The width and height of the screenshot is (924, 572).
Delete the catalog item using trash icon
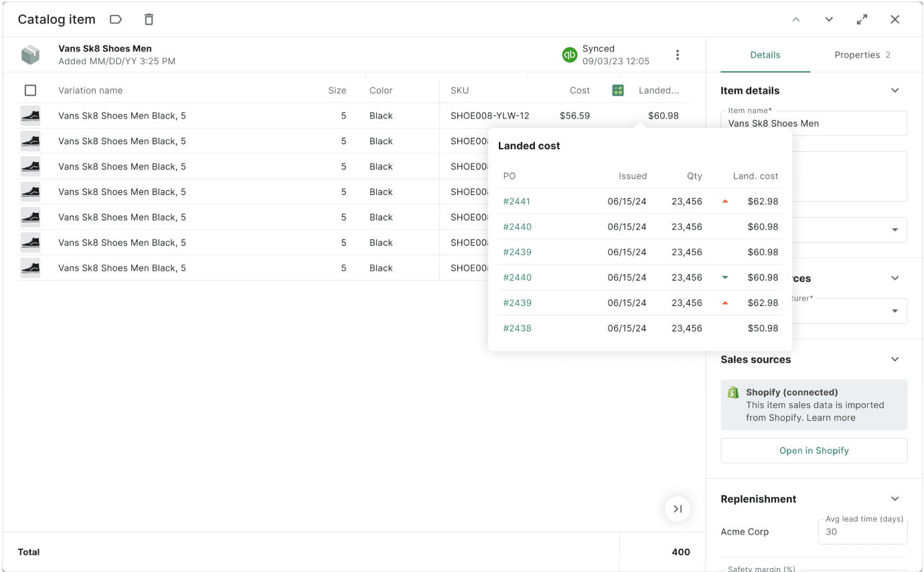tap(149, 19)
